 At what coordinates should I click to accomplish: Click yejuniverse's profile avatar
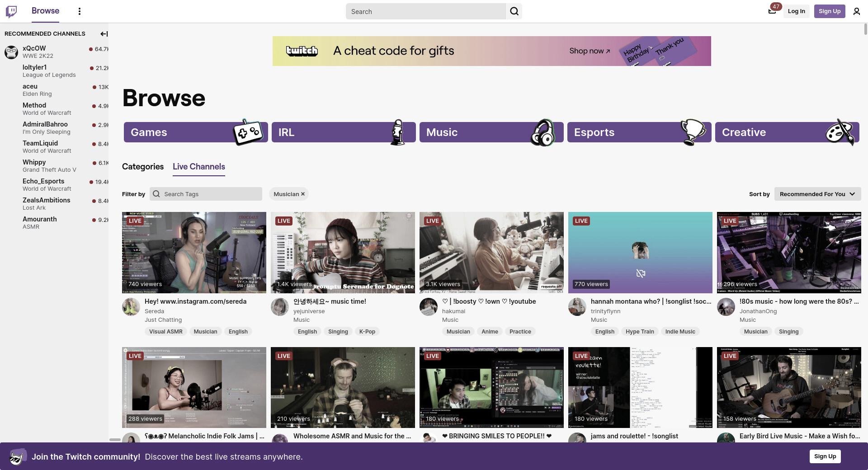click(x=280, y=307)
